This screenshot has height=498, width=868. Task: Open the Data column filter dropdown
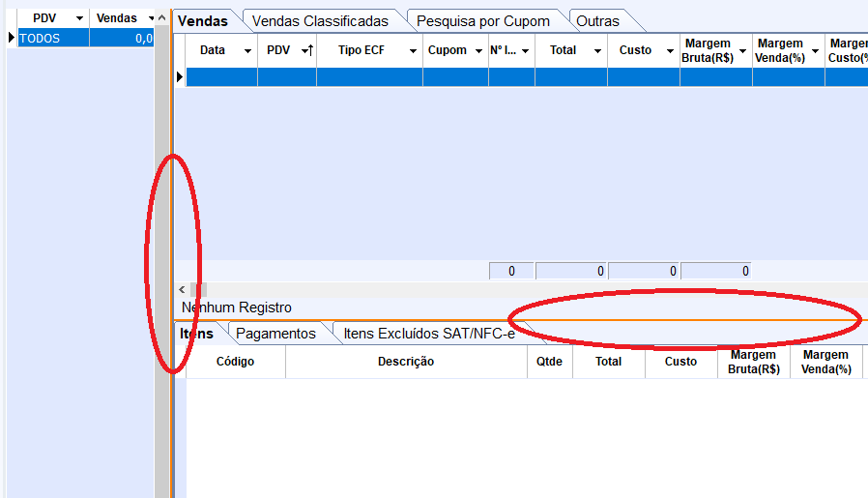pos(248,51)
